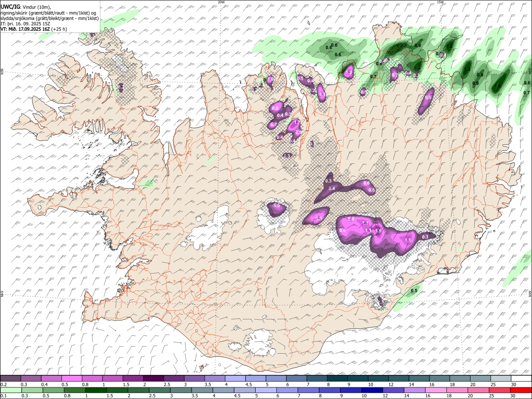The image size is (532, 399).
Task: Click the bold 'UWC/IG' title
Action: coord(10,7)
